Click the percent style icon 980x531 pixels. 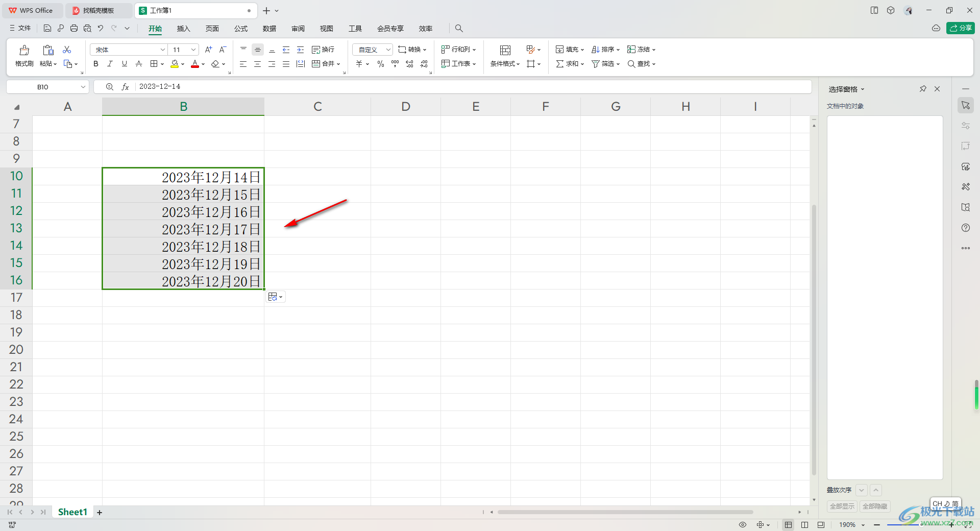(381, 64)
